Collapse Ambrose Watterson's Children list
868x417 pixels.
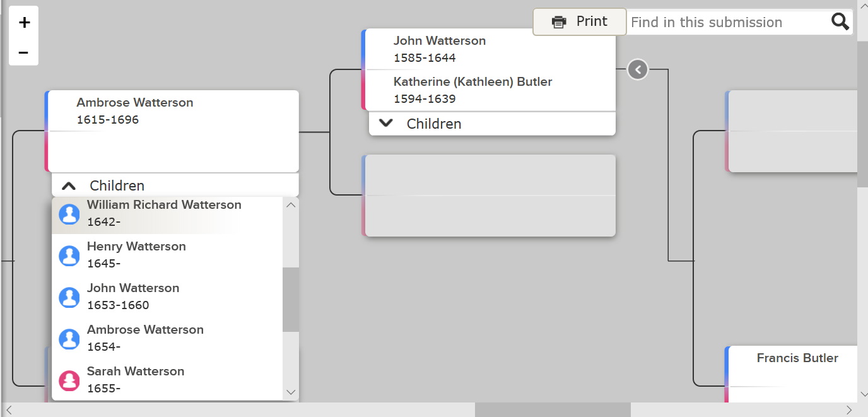click(69, 185)
